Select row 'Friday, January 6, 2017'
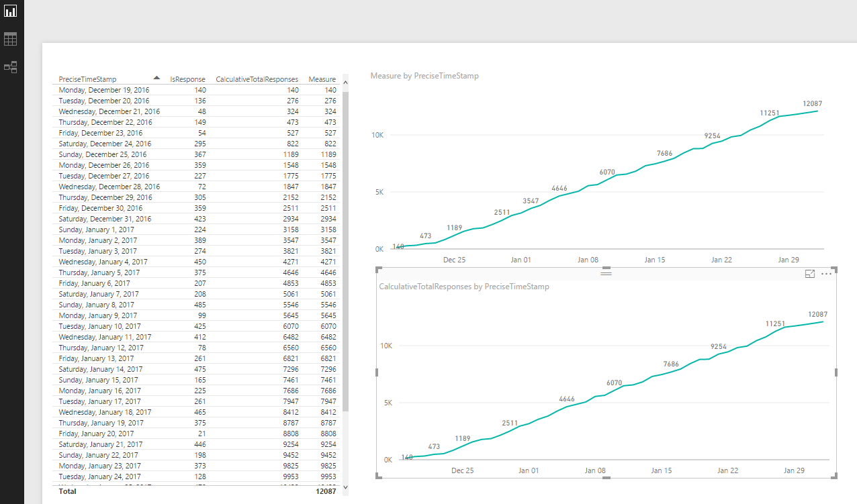857x504 pixels. tap(197, 283)
